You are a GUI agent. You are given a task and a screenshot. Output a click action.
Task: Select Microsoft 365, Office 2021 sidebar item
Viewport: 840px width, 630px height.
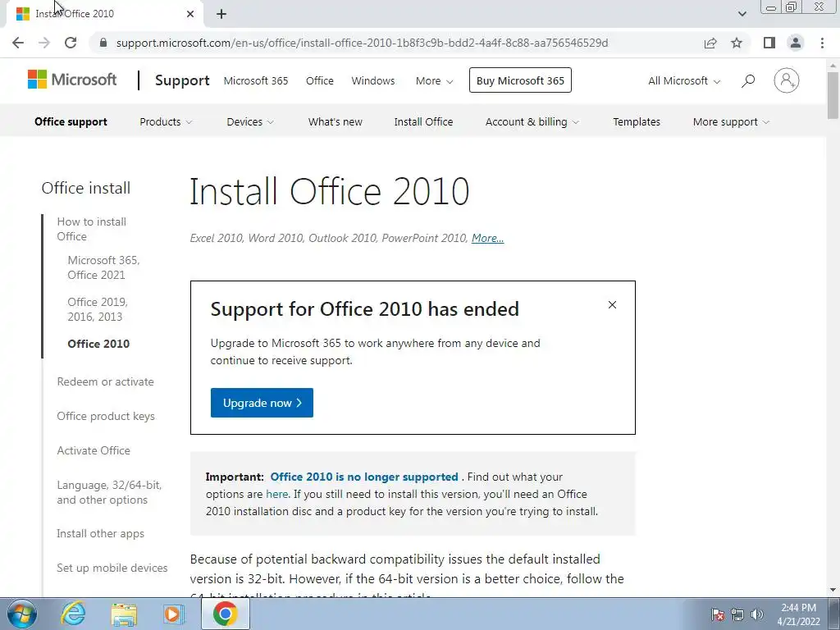[x=103, y=267]
